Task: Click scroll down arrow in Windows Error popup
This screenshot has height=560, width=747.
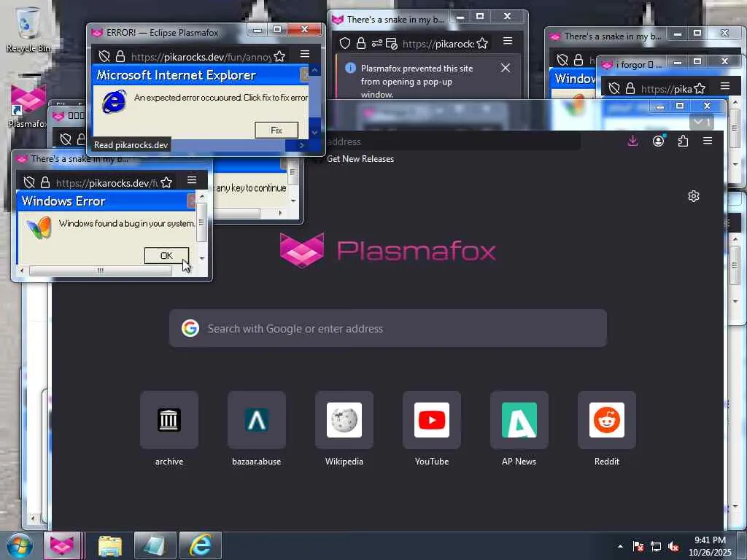Action: 202,259
